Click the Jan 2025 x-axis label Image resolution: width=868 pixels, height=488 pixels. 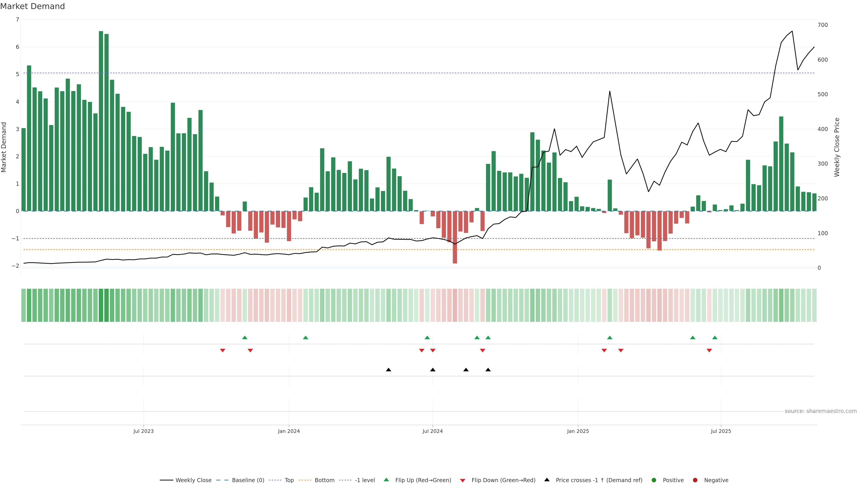click(578, 432)
